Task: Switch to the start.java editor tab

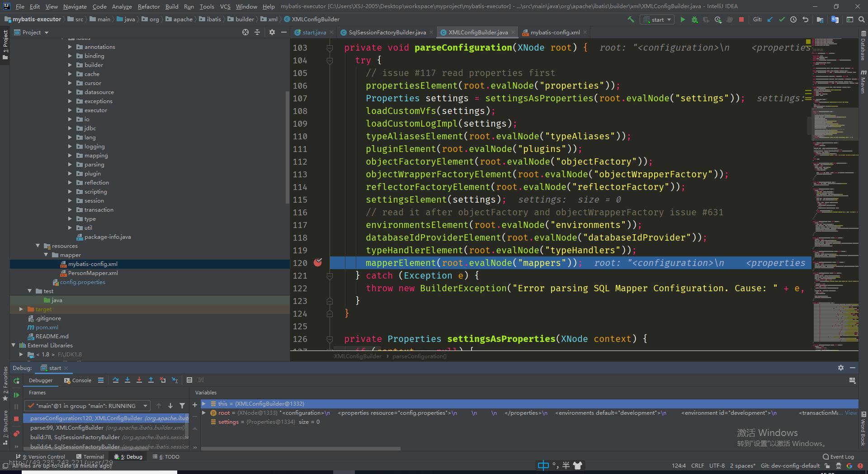Action: pos(314,32)
